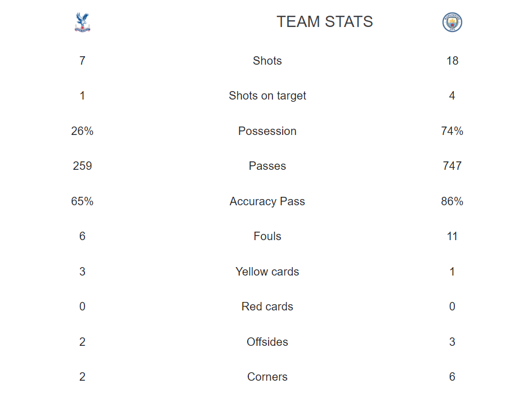The height and width of the screenshot is (406, 532).
Task: Click Crystal Palace's 26% possession value
Action: 82,131
